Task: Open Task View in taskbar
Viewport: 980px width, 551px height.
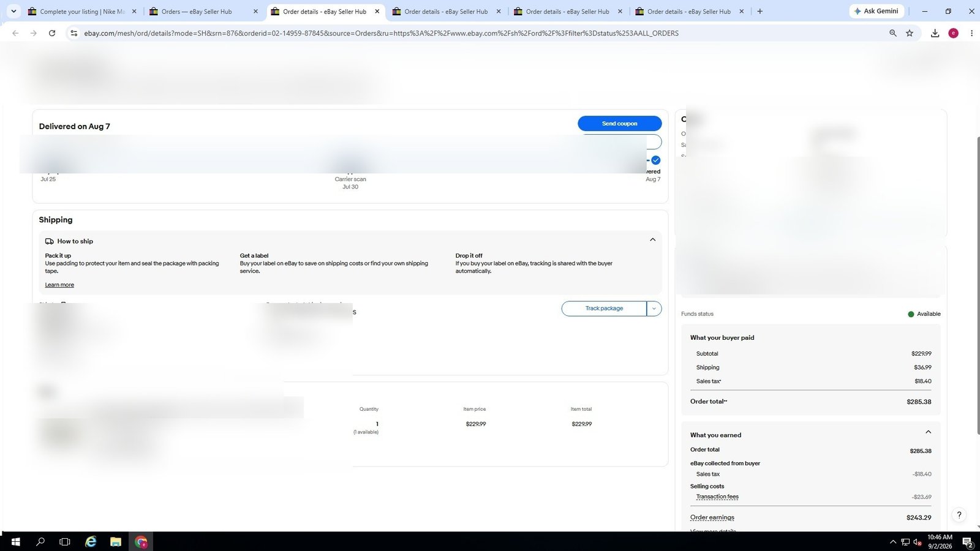Action: [65, 542]
